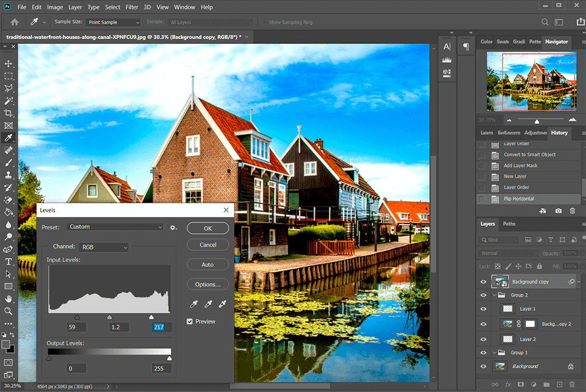Delete current state in History panel

point(572,211)
